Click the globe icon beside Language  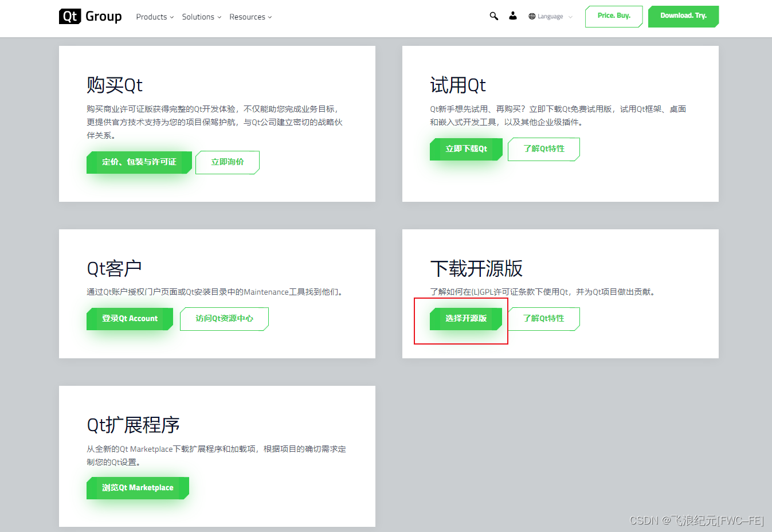[532, 17]
